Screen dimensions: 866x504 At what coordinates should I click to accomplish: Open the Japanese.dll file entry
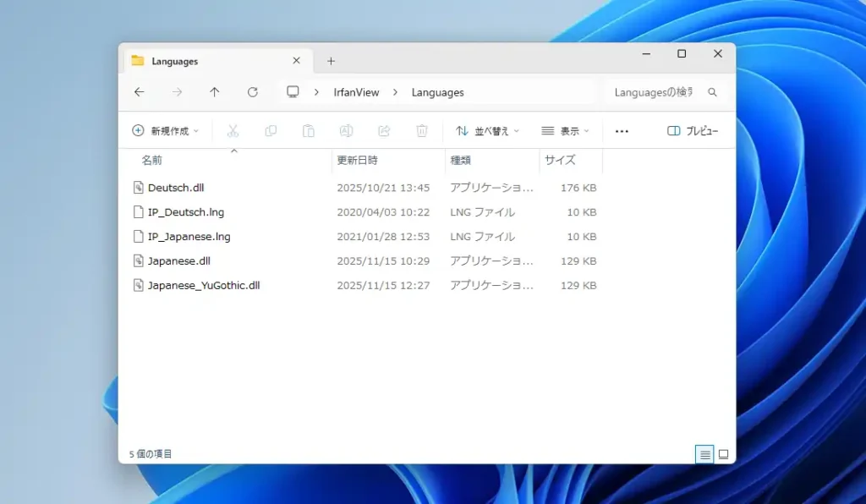[178, 260]
